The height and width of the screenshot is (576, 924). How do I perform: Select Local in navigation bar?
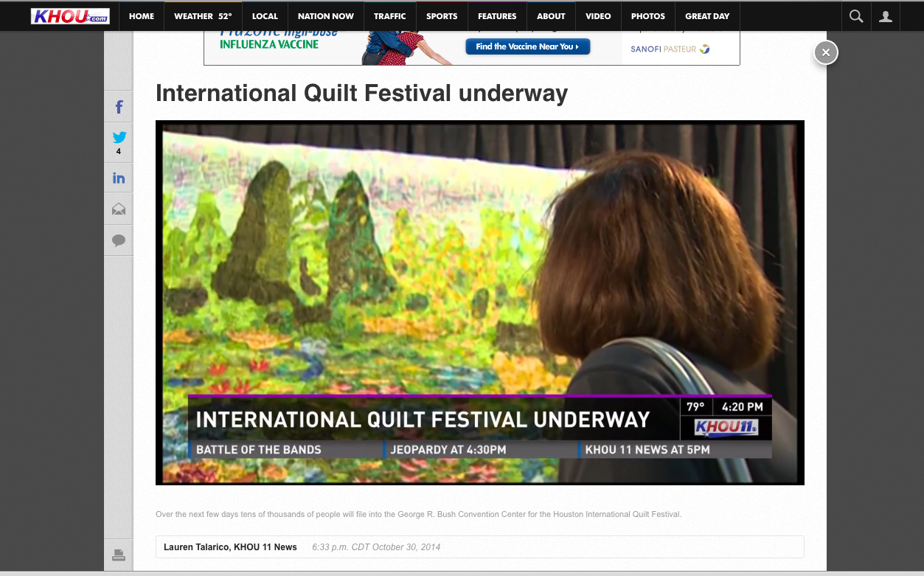pyautogui.click(x=265, y=16)
